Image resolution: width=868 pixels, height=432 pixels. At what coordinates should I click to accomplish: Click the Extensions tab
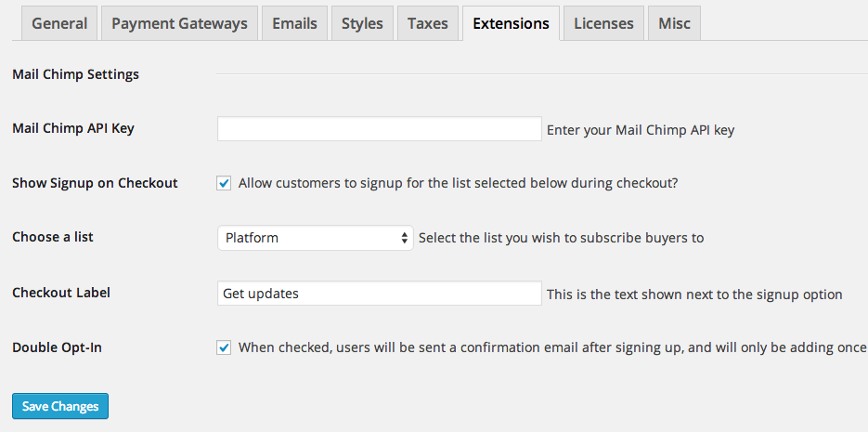[x=511, y=23]
